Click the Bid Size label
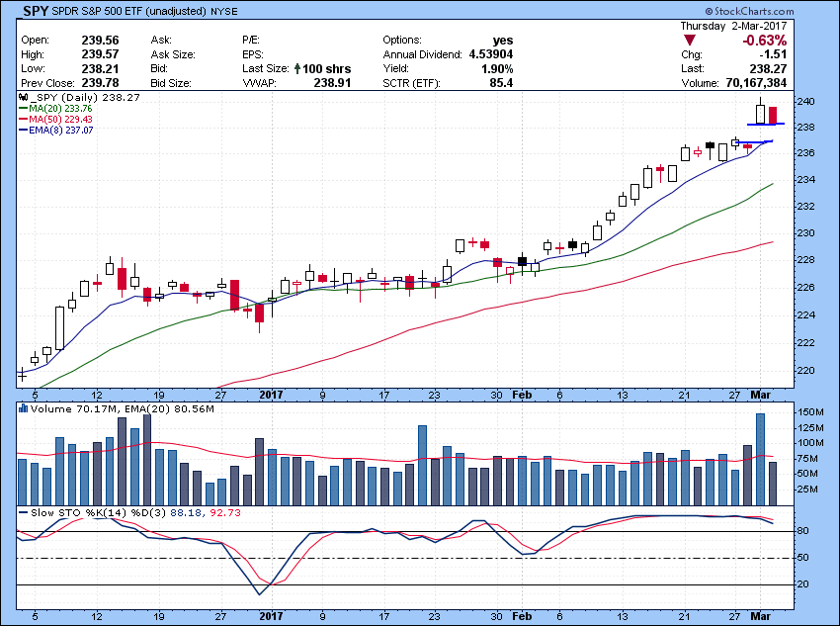Viewport: 840px width, 626px height. [x=171, y=83]
